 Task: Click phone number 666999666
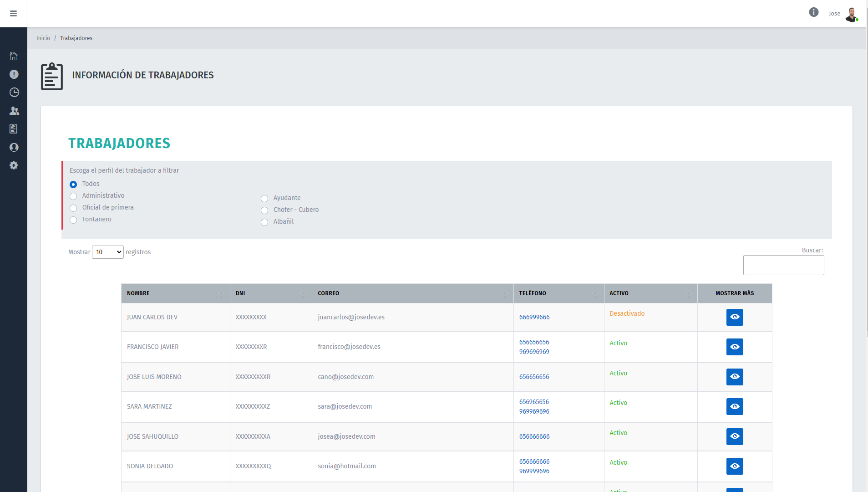534,317
